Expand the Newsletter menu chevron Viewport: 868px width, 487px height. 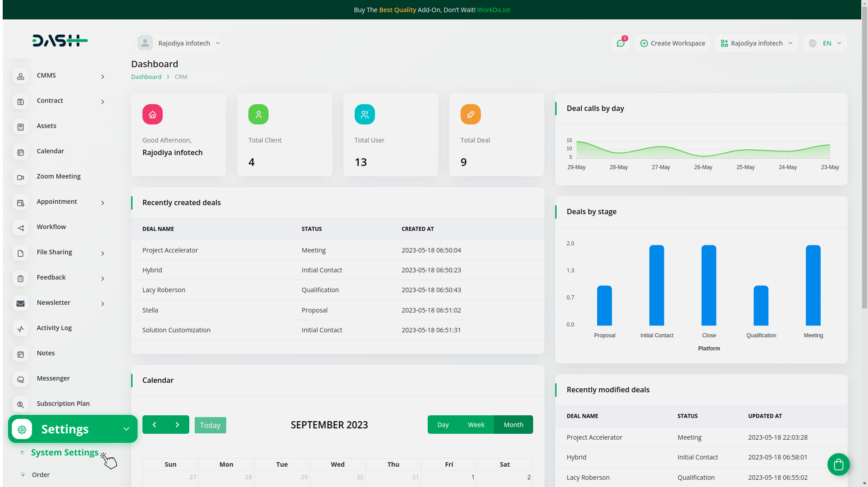(103, 304)
